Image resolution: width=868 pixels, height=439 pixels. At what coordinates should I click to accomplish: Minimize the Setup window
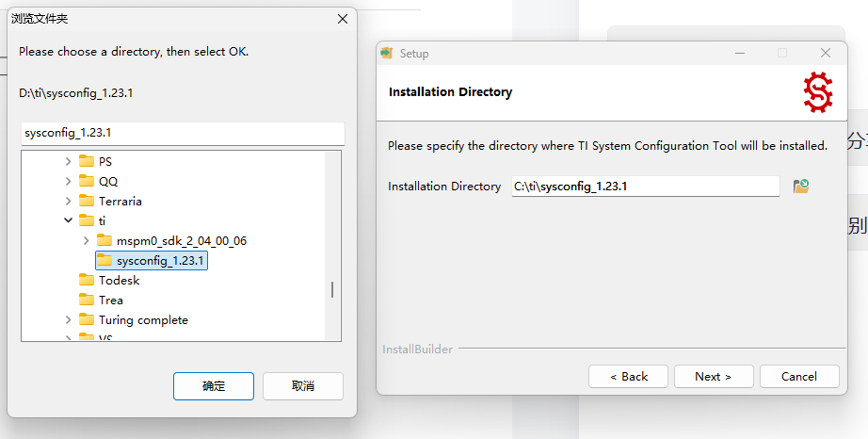coord(741,53)
